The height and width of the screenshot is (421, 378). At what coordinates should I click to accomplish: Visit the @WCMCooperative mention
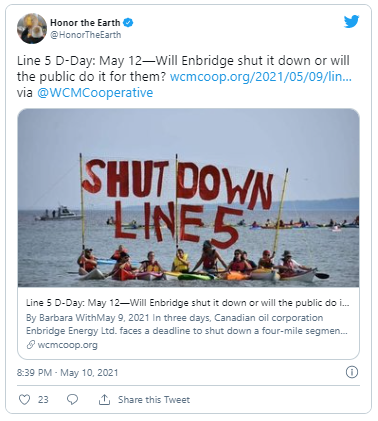click(95, 93)
